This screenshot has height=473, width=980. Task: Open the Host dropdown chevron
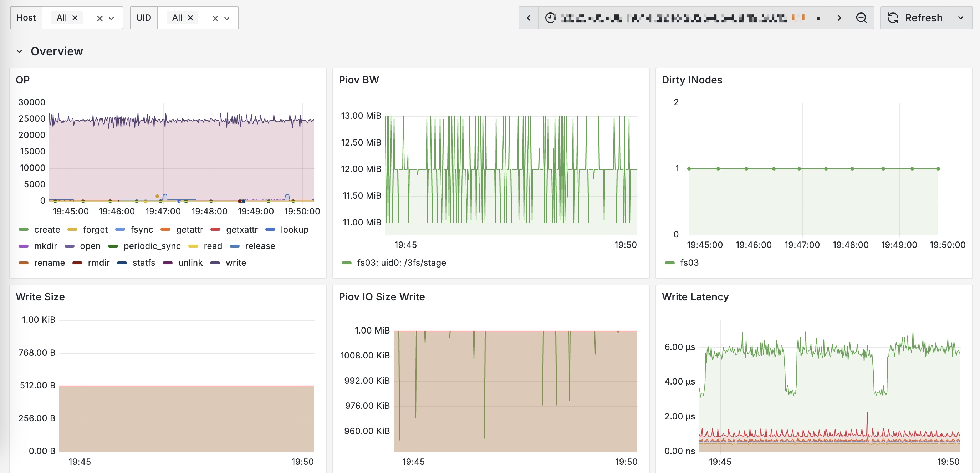coord(112,18)
